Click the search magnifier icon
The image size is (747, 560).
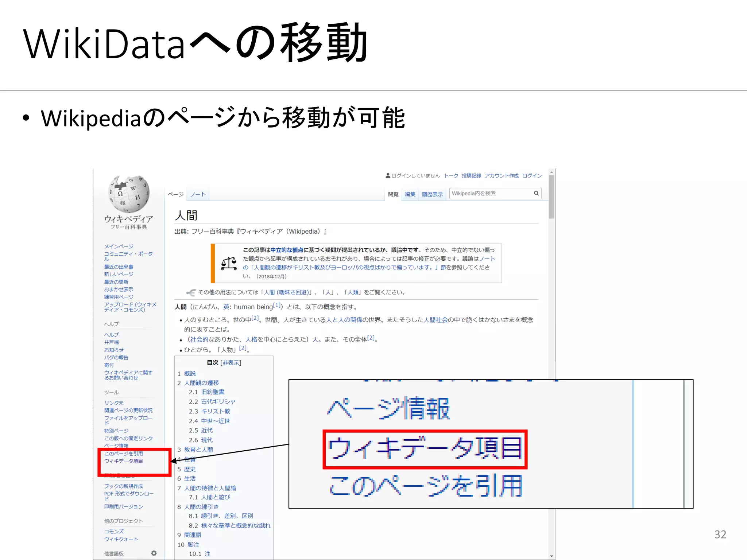click(x=536, y=193)
